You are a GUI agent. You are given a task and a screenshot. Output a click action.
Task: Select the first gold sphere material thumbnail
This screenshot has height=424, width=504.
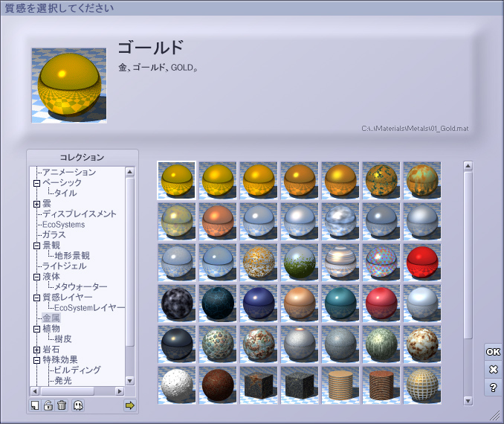(176, 181)
